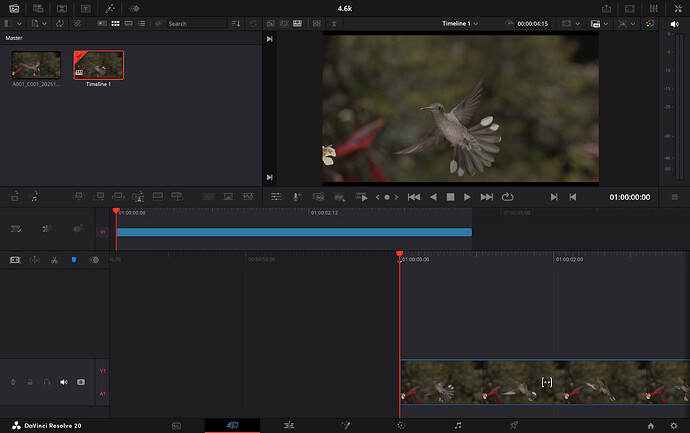Mute track V1 speaker icon
The width and height of the screenshot is (690, 433).
click(64, 382)
